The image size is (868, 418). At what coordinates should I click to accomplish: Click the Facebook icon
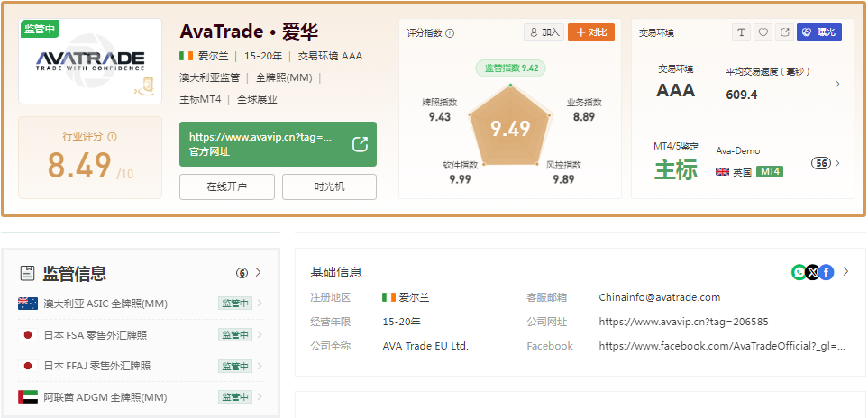[827, 272]
